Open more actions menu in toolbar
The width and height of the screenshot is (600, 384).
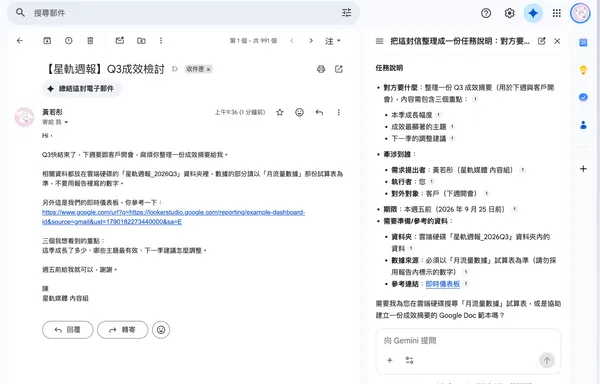(161, 41)
